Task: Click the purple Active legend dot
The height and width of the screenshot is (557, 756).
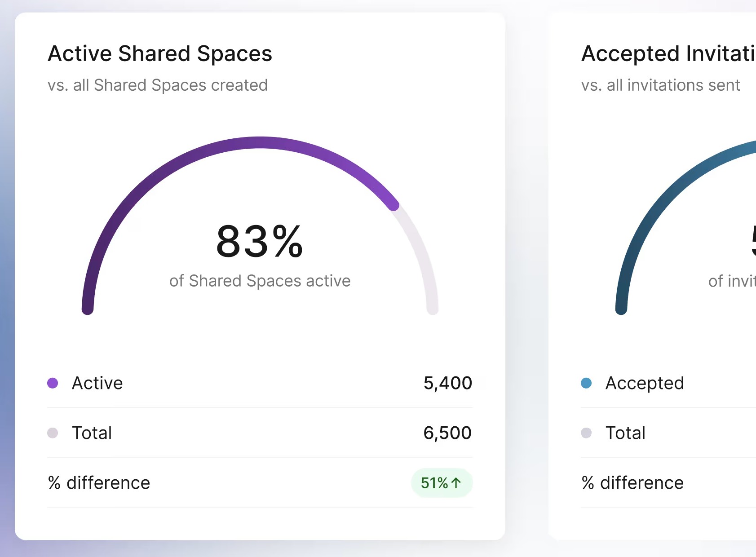Action: point(53,383)
